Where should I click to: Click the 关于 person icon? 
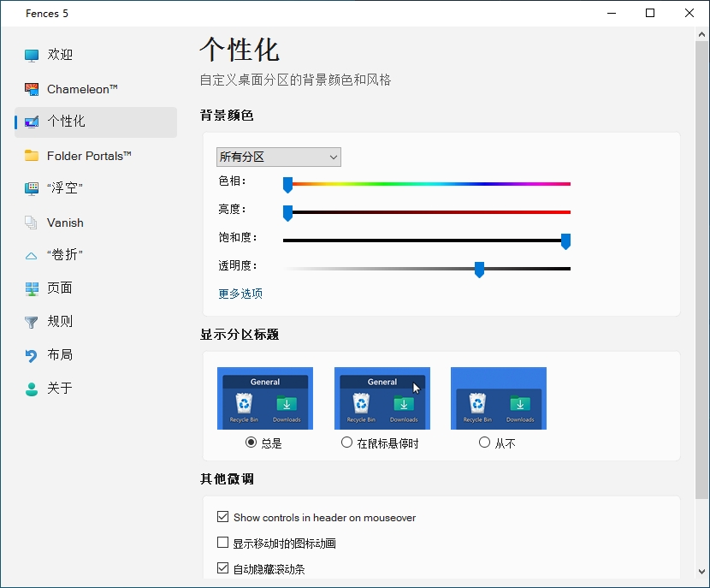coord(32,389)
